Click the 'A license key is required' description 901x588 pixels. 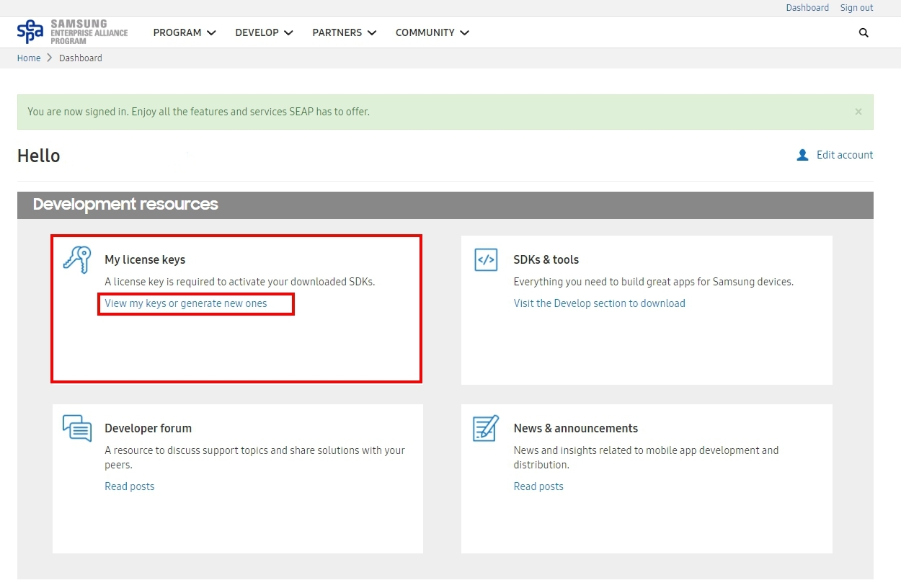coord(240,282)
